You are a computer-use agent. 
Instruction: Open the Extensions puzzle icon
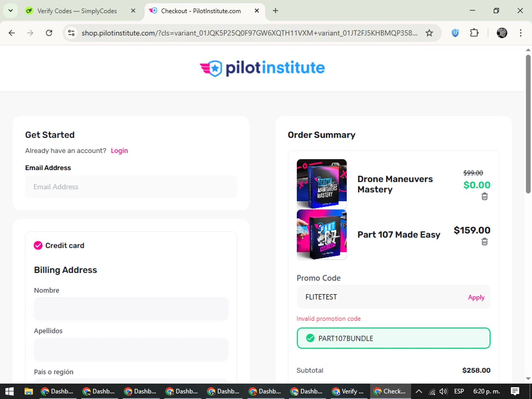(x=474, y=33)
